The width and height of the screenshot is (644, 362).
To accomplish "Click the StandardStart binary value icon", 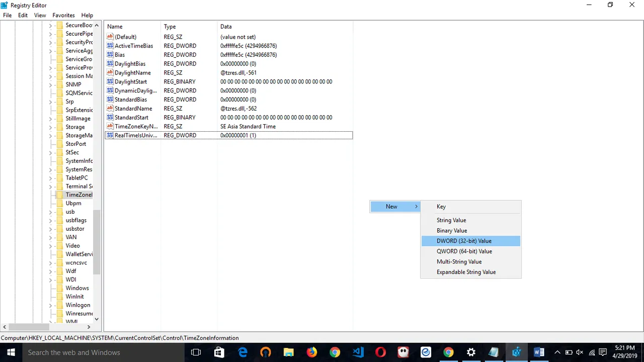I will [x=110, y=117].
